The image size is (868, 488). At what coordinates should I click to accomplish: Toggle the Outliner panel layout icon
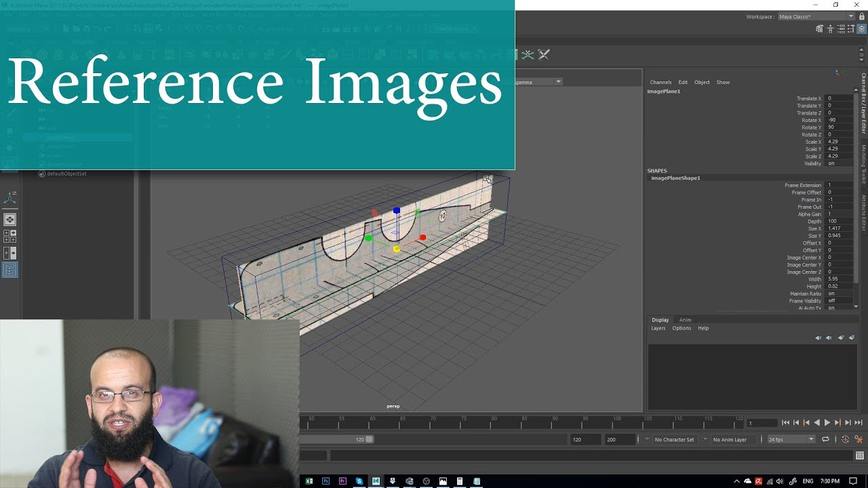click(9, 270)
